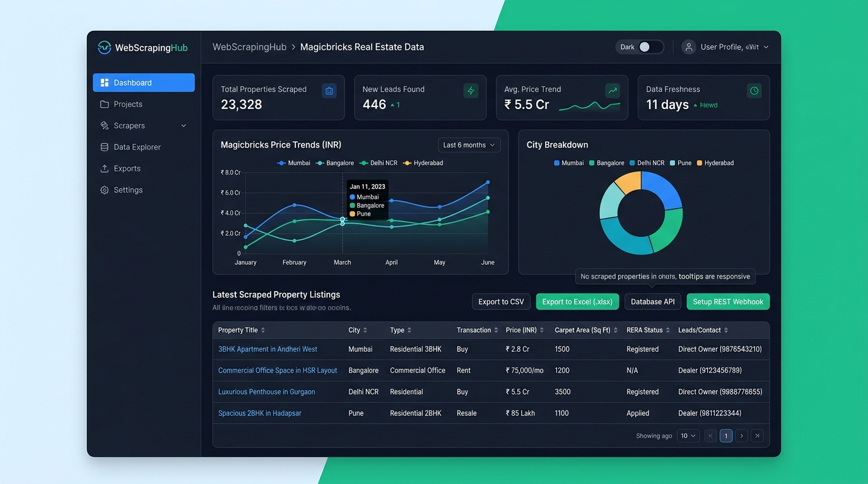Click the Projects folder icon
The image size is (868, 484).
pyautogui.click(x=105, y=104)
